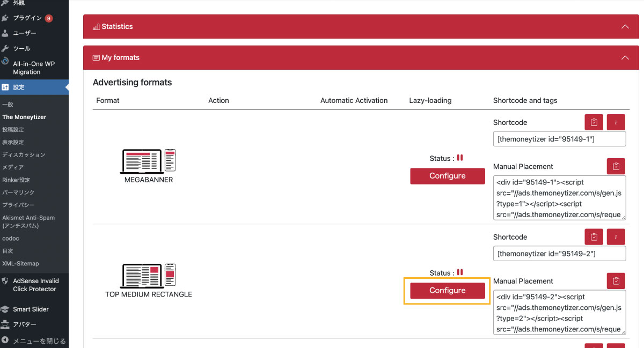Click the shortcode field with id 95149-2
Viewport: 644px width, 348px height.
pos(560,254)
